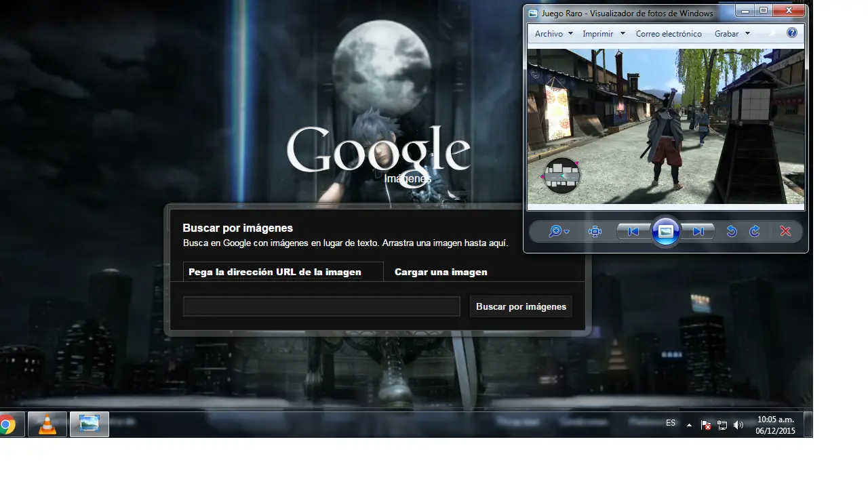This screenshot has height=488, width=868.
Task: Rotate the photo counterclockwise
Action: tap(732, 232)
